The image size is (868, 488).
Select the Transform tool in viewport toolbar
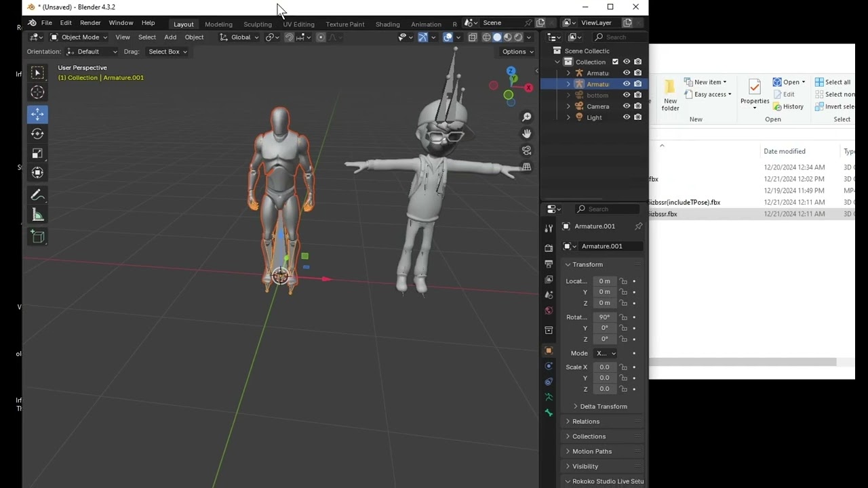[x=37, y=173]
